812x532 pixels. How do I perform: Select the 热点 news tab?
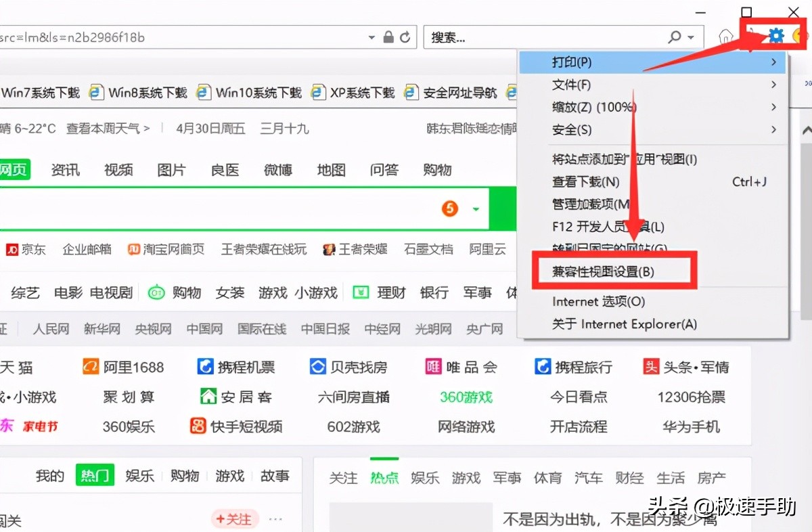click(x=384, y=478)
